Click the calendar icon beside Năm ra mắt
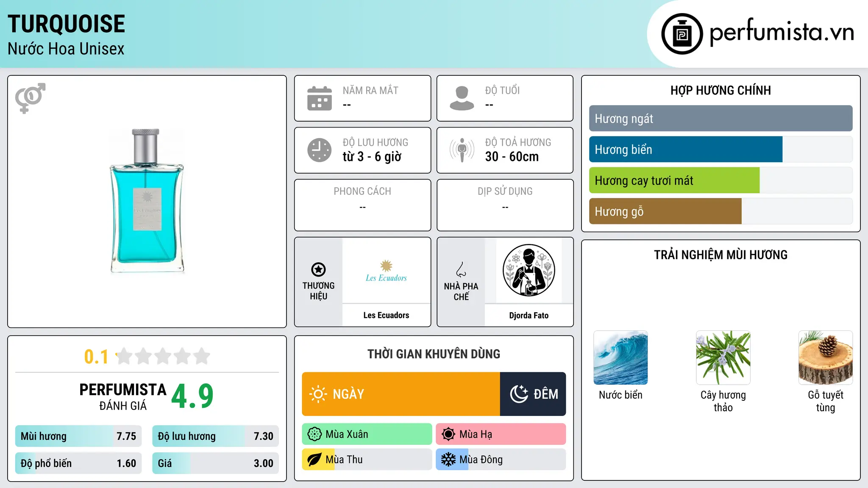The image size is (868, 488). pyautogui.click(x=320, y=98)
